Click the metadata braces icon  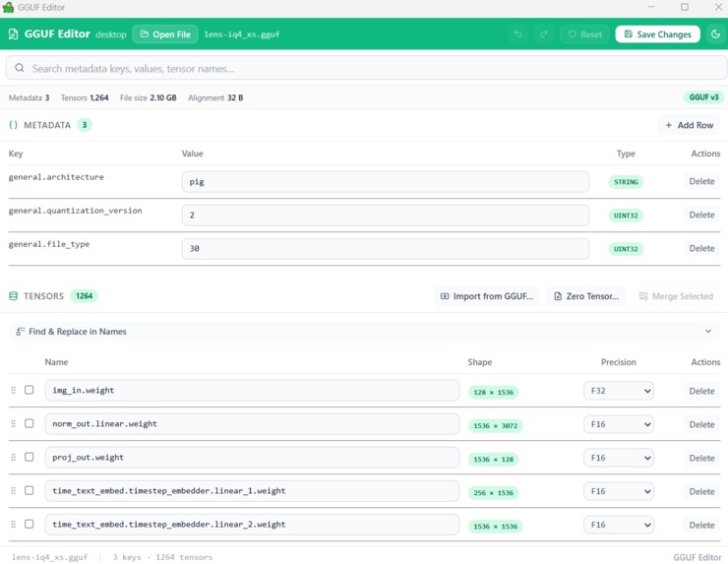pyautogui.click(x=14, y=125)
